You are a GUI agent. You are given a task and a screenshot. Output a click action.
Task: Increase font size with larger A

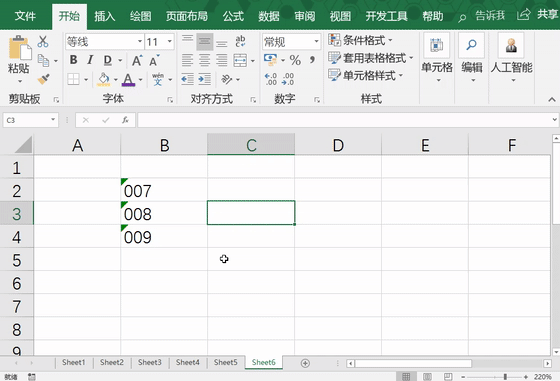(x=137, y=61)
